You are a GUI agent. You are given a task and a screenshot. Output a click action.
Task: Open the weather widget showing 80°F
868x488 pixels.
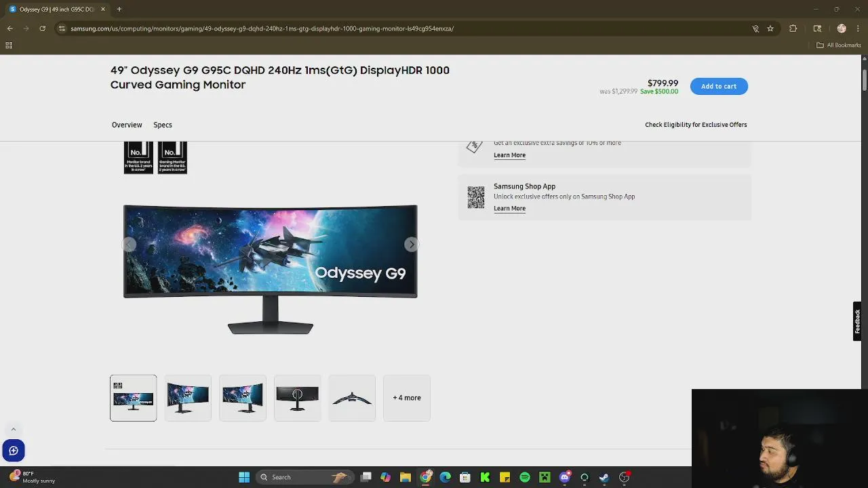click(x=32, y=477)
